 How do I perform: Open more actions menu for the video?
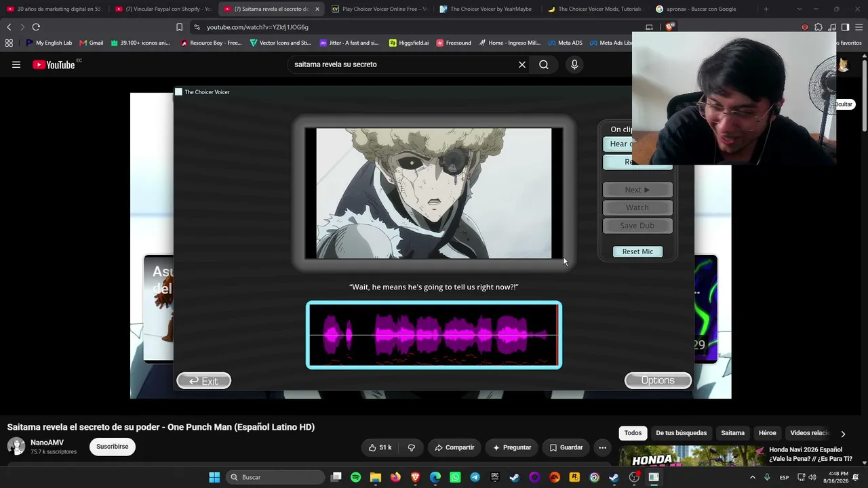pyautogui.click(x=602, y=447)
